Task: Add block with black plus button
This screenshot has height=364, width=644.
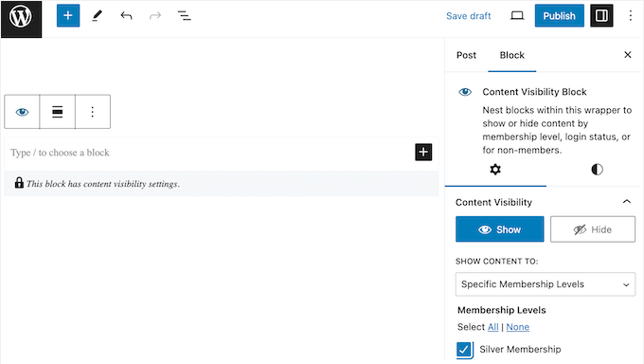Action: (423, 153)
